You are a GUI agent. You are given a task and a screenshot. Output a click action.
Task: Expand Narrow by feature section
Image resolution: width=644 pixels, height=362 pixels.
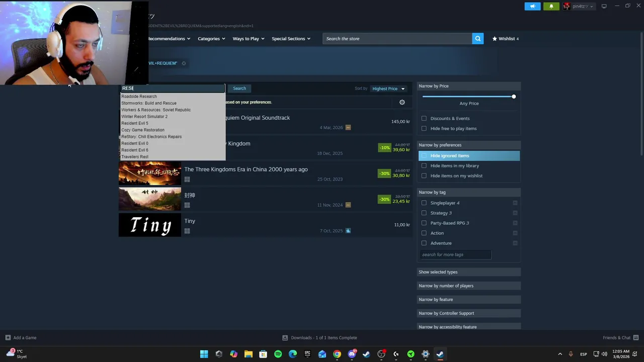click(x=469, y=300)
